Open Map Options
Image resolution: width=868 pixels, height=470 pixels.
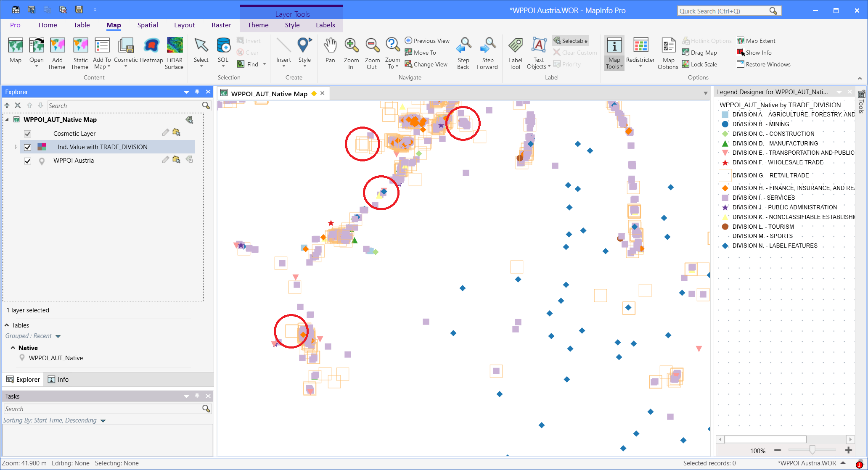pyautogui.click(x=668, y=53)
